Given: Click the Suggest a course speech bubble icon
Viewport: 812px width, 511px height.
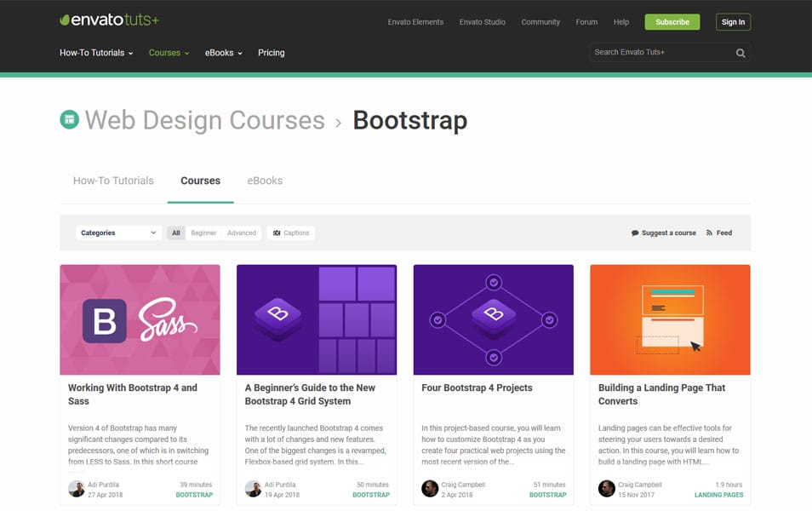Looking at the screenshot, I should 635,233.
